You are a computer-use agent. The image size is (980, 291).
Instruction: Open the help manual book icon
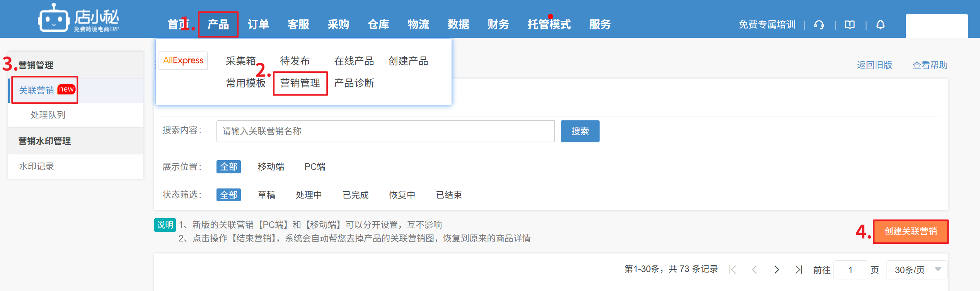point(850,25)
